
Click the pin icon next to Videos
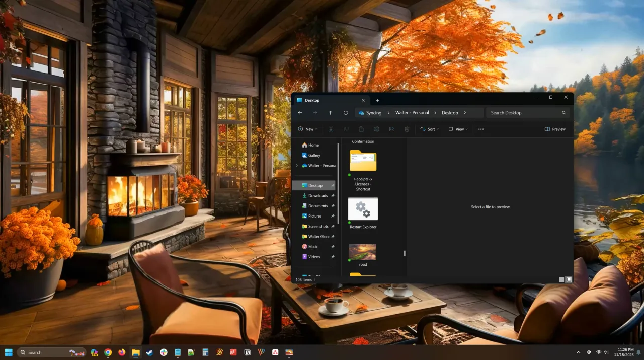pos(333,257)
